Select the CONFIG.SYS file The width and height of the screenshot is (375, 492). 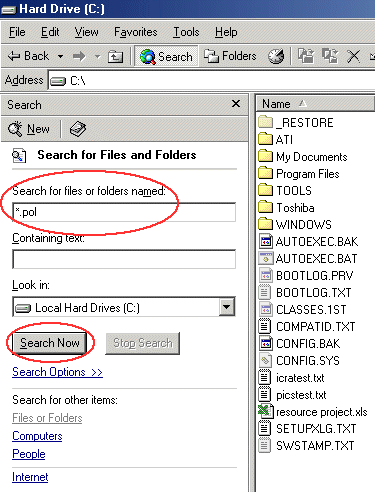click(299, 360)
